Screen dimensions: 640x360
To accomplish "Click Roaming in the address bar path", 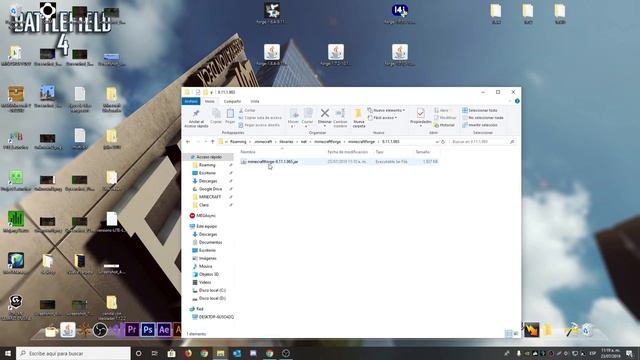I will (238, 142).
